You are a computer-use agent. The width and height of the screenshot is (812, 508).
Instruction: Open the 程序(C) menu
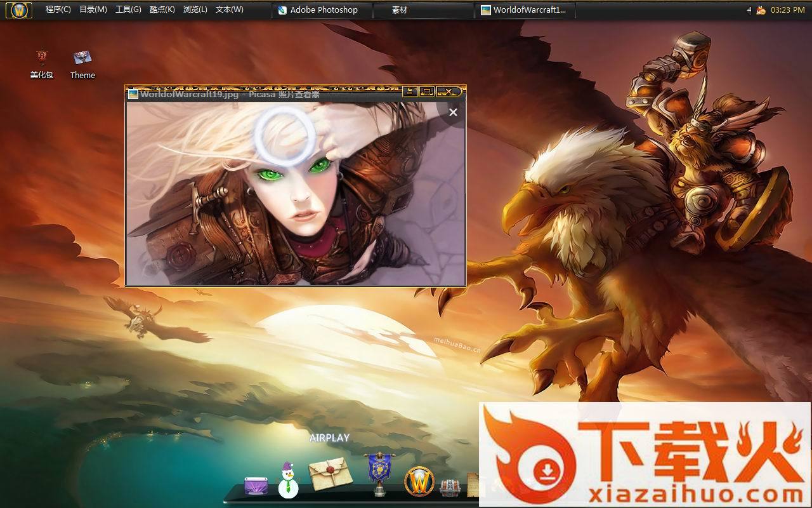(58, 10)
